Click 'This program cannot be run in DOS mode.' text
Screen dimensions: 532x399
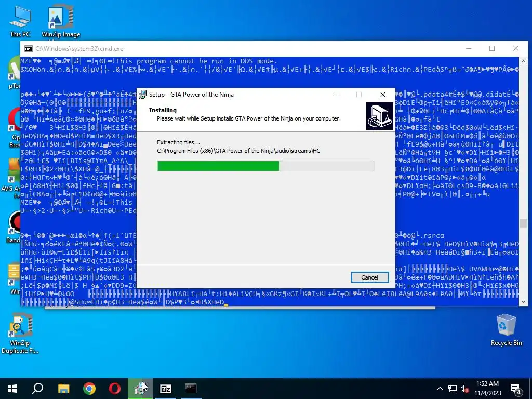pyautogui.click(x=197, y=61)
